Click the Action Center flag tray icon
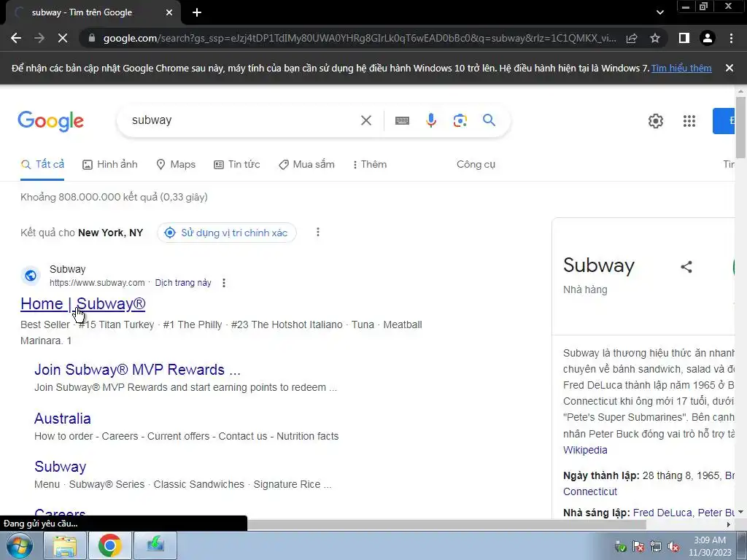The image size is (747, 560). pyautogui.click(x=638, y=547)
